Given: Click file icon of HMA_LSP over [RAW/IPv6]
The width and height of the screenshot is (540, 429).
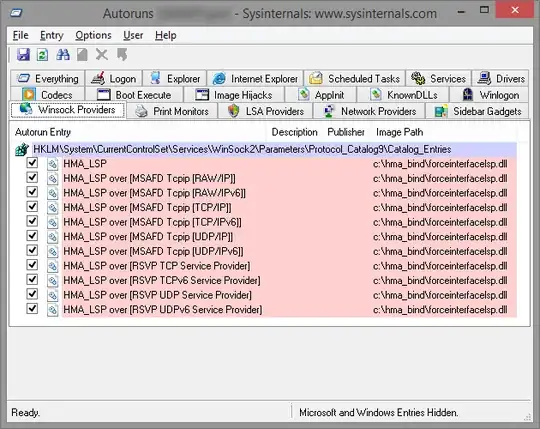Looking at the screenshot, I should 53,193.
